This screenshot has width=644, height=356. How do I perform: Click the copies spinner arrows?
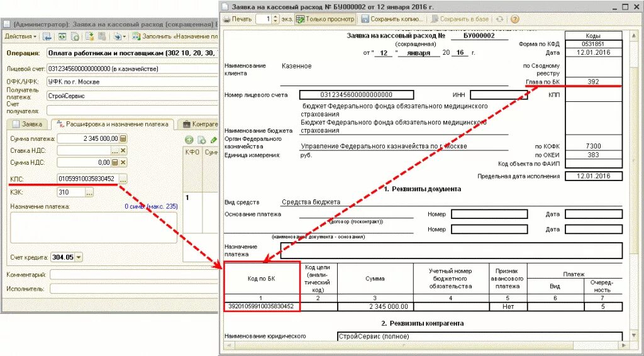point(275,19)
